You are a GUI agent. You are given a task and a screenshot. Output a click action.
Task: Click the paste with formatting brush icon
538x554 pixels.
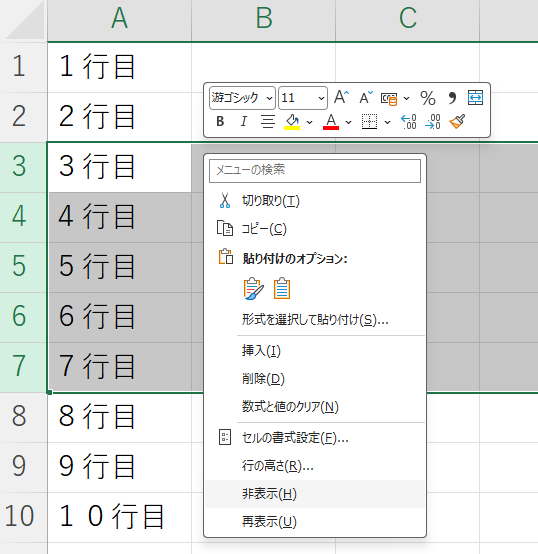[253, 288]
